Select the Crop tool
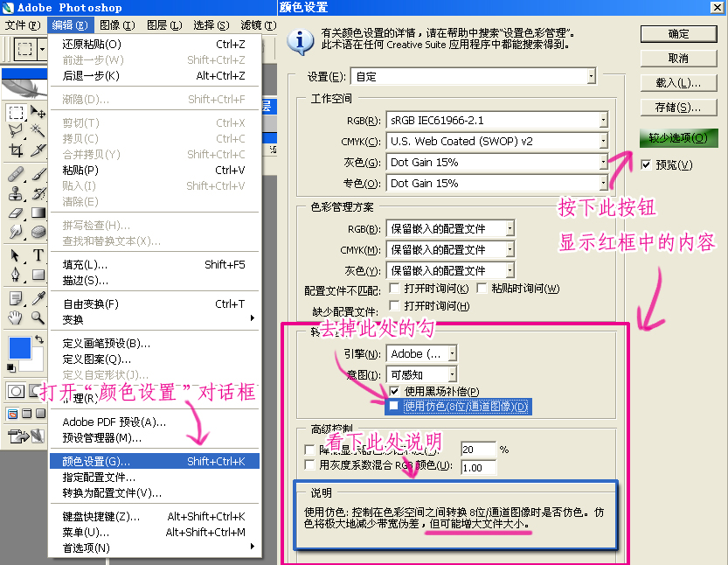The image size is (728, 565). [x=16, y=150]
